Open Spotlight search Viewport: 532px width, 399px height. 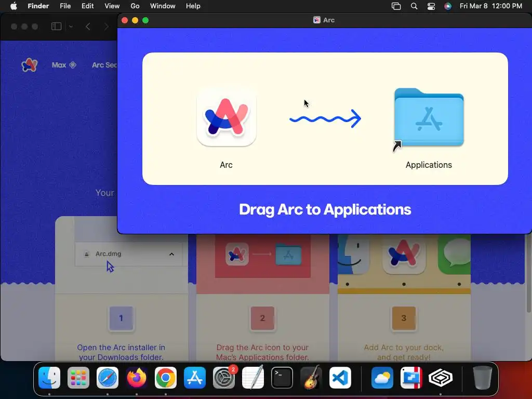click(x=414, y=6)
